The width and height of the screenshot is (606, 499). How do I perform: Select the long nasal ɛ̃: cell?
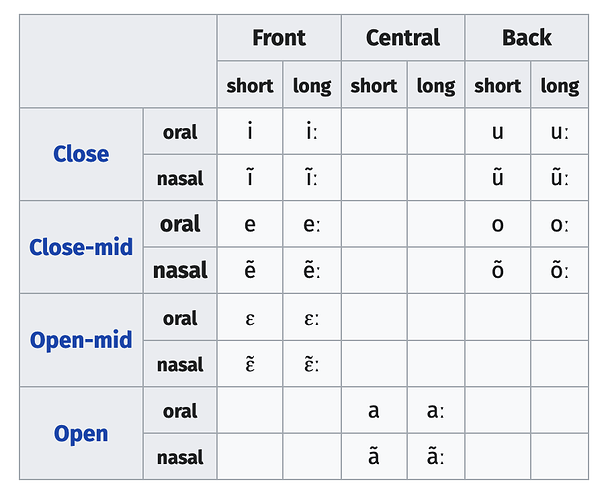click(x=312, y=364)
